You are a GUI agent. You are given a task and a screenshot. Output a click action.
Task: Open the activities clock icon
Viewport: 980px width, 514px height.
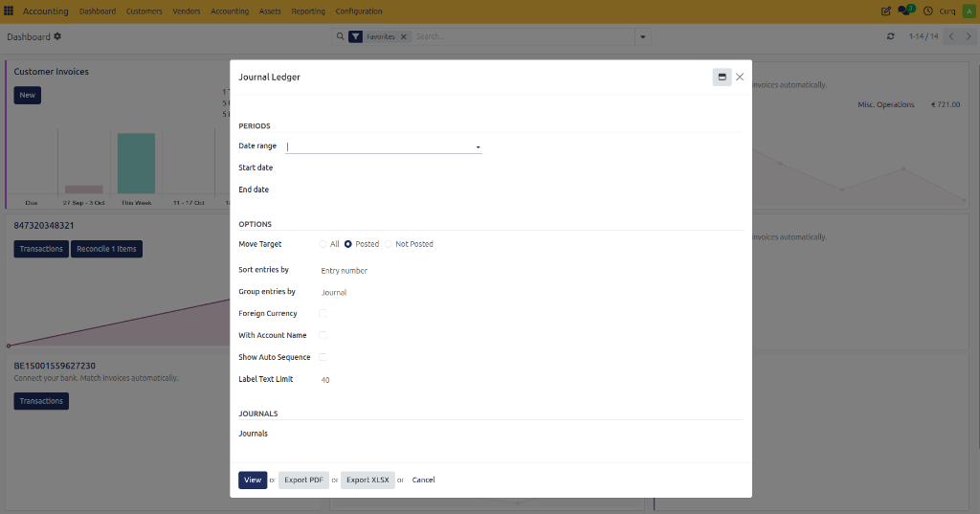coord(928,11)
